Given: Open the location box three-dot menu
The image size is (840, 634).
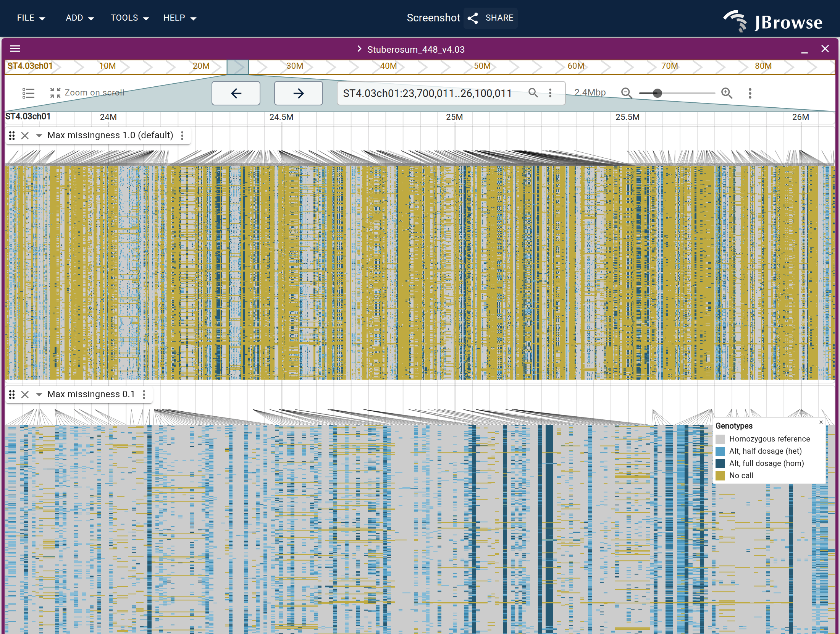Looking at the screenshot, I should click(x=550, y=93).
